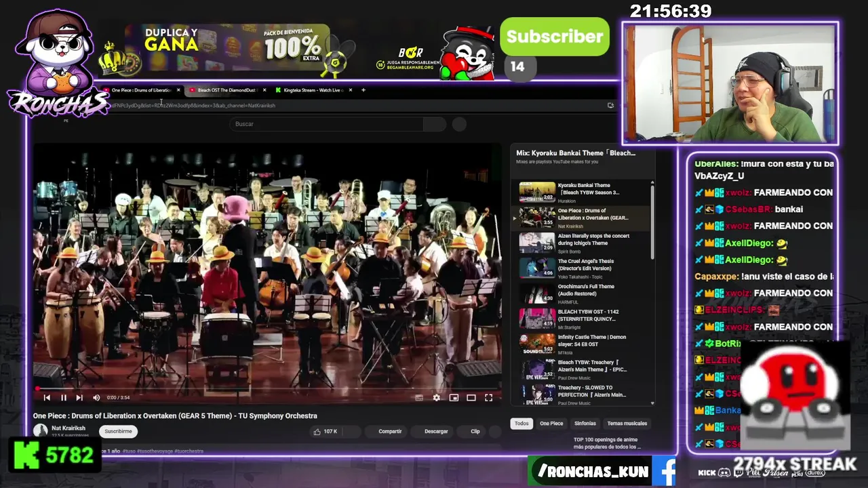This screenshot has width=868, height=488.
Task: Enter fullscreen video mode
Action: click(x=488, y=398)
